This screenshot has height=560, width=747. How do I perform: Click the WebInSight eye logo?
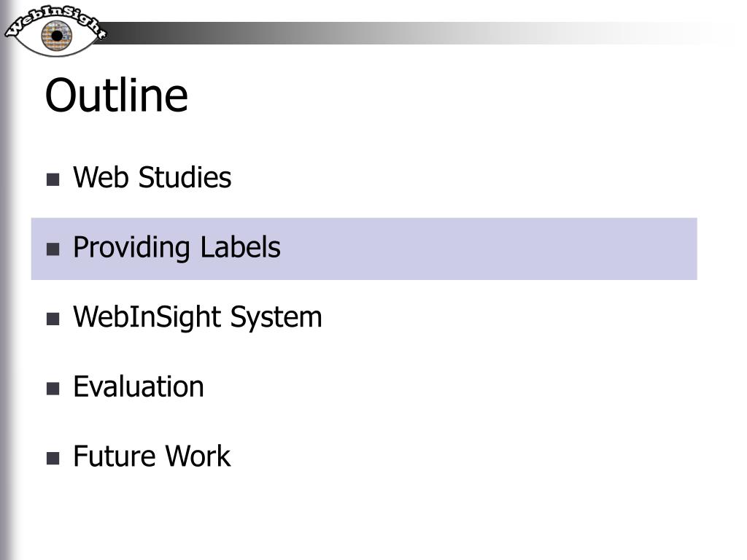(55, 31)
